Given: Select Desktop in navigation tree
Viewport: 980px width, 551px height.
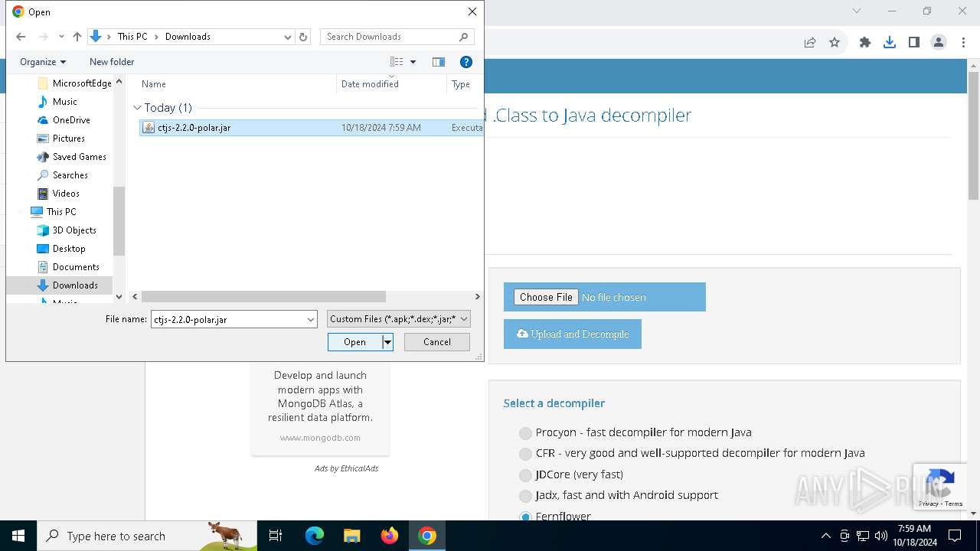Looking at the screenshot, I should point(61,249).
